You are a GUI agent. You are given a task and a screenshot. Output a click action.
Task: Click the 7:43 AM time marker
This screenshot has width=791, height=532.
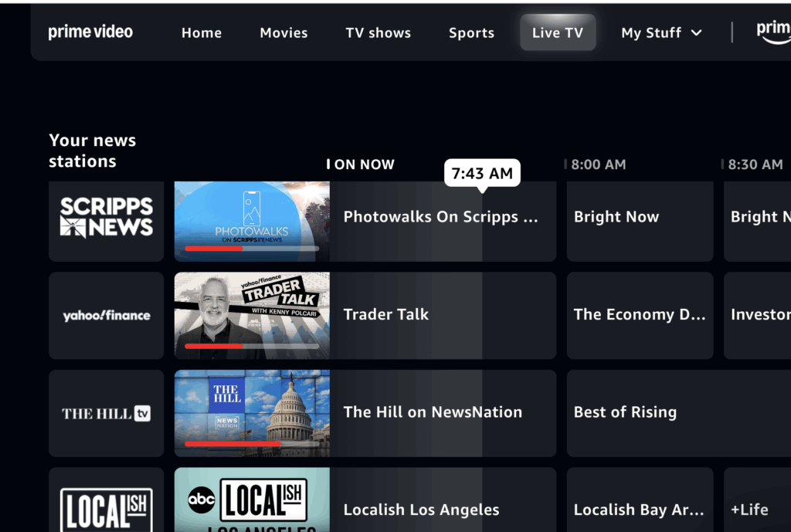pos(482,174)
